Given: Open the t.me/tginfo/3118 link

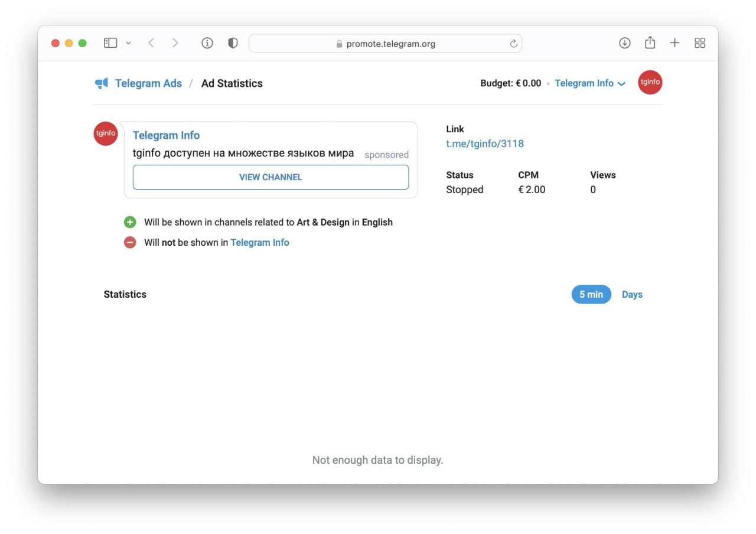Looking at the screenshot, I should pos(484,144).
